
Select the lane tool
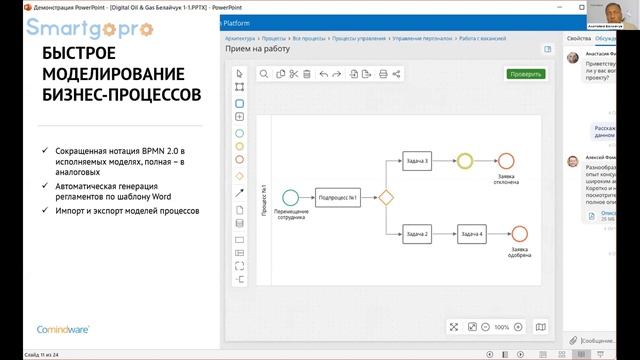pyautogui.click(x=240, y=253)
